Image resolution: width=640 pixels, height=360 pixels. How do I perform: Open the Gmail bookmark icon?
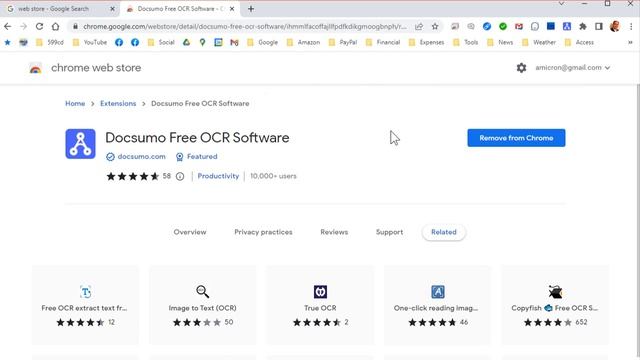coord(234,42)
